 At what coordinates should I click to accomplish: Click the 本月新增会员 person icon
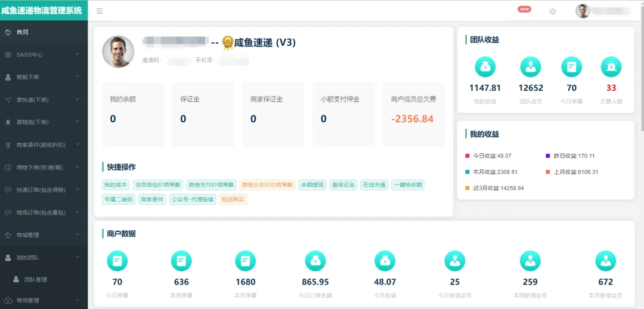tap(605, 261)
